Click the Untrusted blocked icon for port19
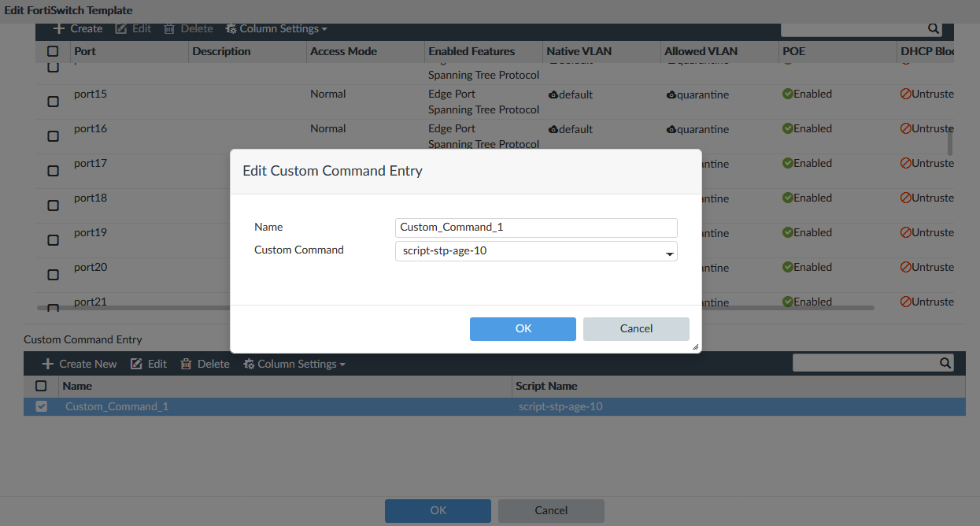980x526 pixels. 906,232
